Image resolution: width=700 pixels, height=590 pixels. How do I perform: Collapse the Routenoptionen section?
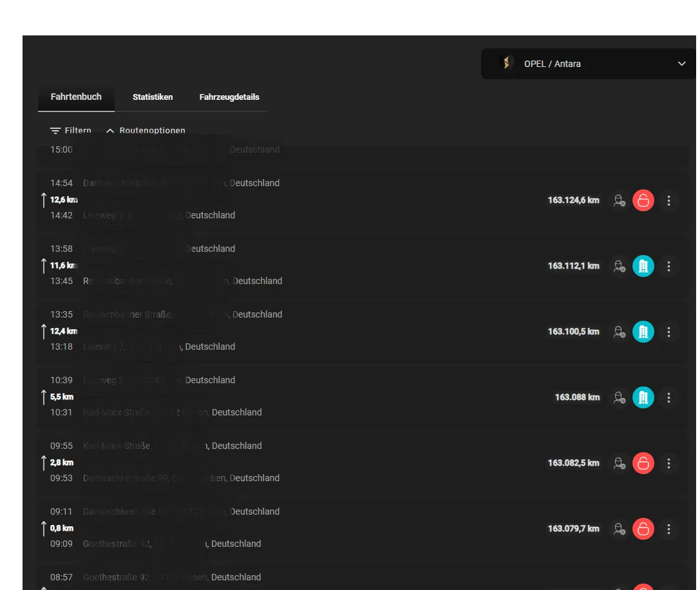click(146, 131)
